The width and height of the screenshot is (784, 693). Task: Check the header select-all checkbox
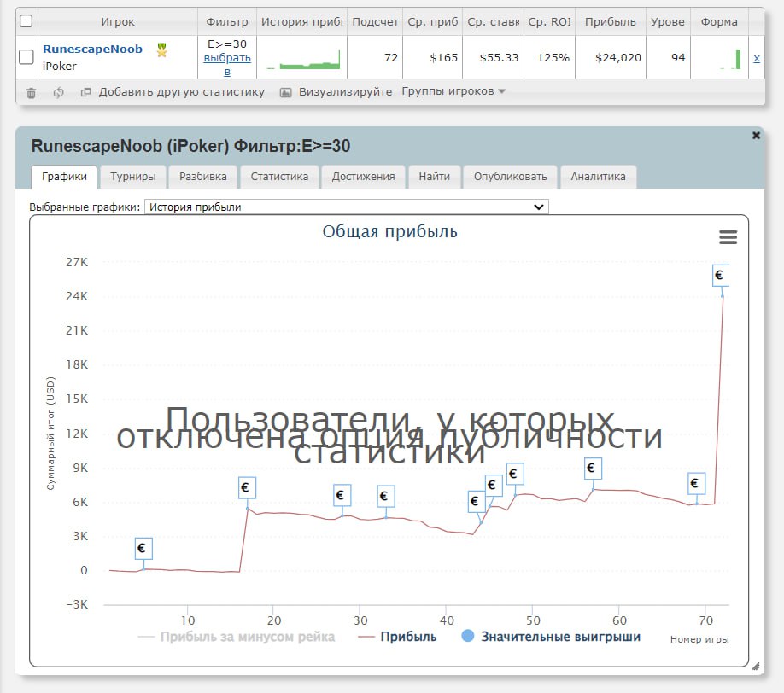pyautogui.click(x=26, y=21)
